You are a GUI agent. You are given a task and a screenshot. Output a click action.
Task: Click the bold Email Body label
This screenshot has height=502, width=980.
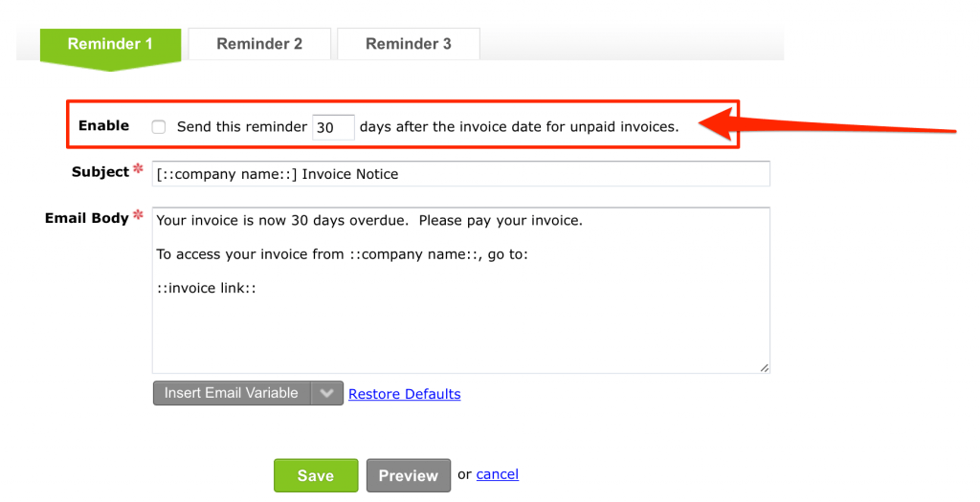87,218
